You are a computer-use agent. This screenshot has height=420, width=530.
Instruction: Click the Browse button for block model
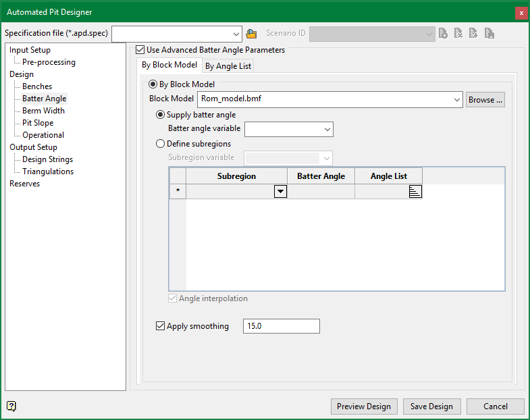(485, 99)
